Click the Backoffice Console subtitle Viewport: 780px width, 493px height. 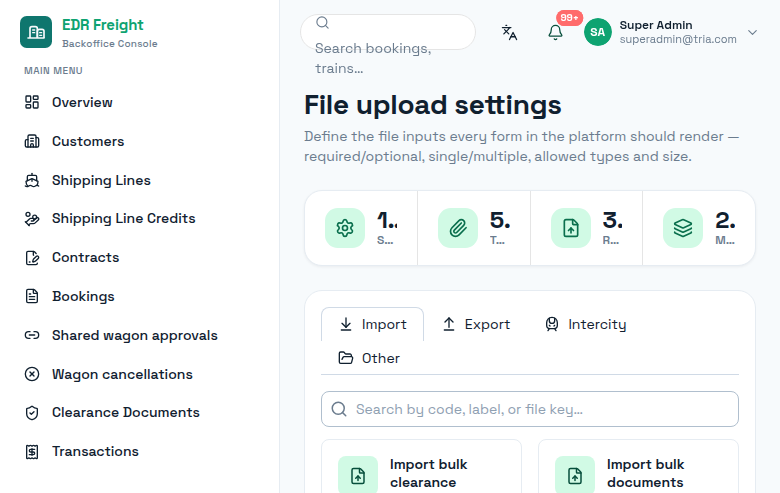[109, 44]
